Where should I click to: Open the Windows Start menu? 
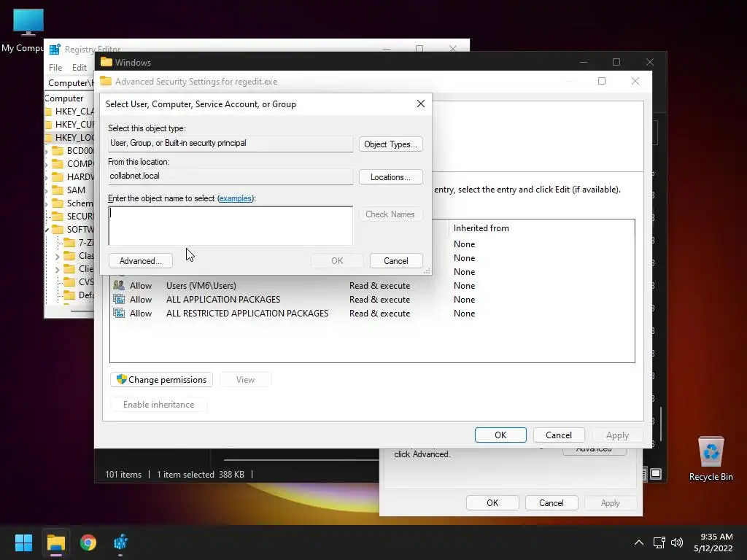[23, 542]
